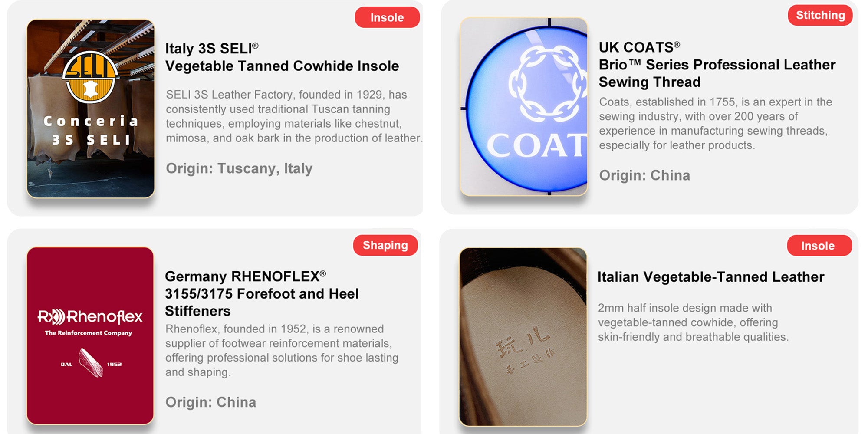Select the red Rhenoflex brand card image

pyautogui.click(x=90, y=335)
